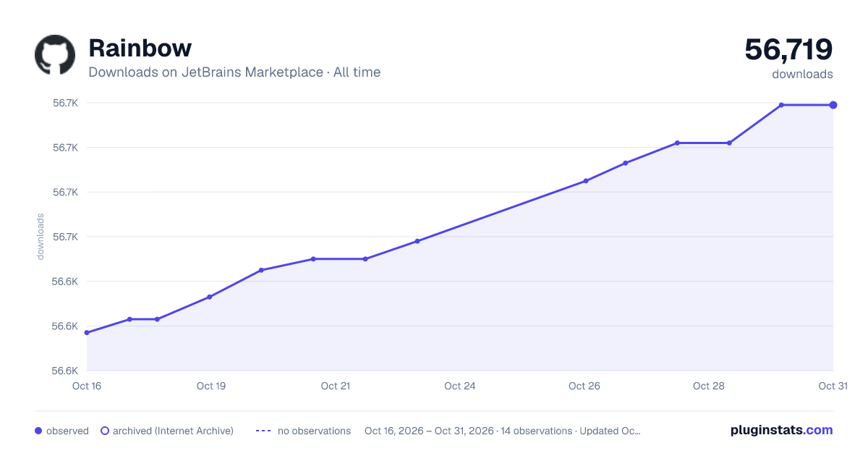Viewport: 868px width, 456px height.
Task: Click the Oct 16 x-axis label
Action: click(87, 386)
